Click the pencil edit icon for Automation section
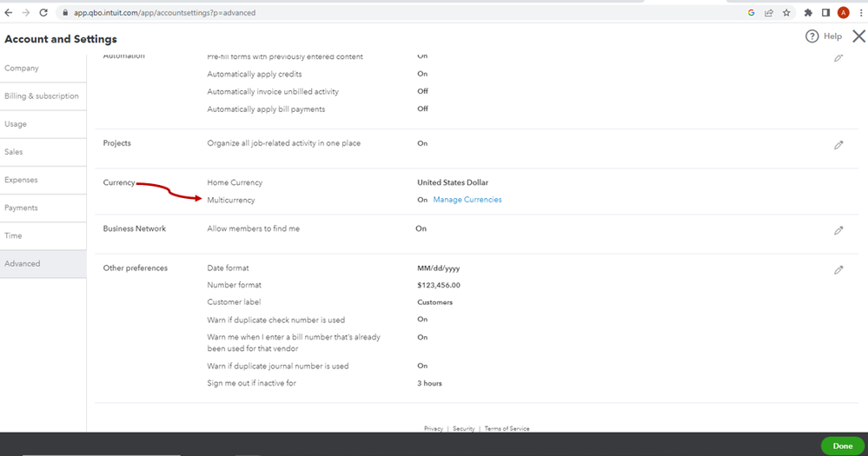Viewport: 868px width, 456px height. (838, 57)
